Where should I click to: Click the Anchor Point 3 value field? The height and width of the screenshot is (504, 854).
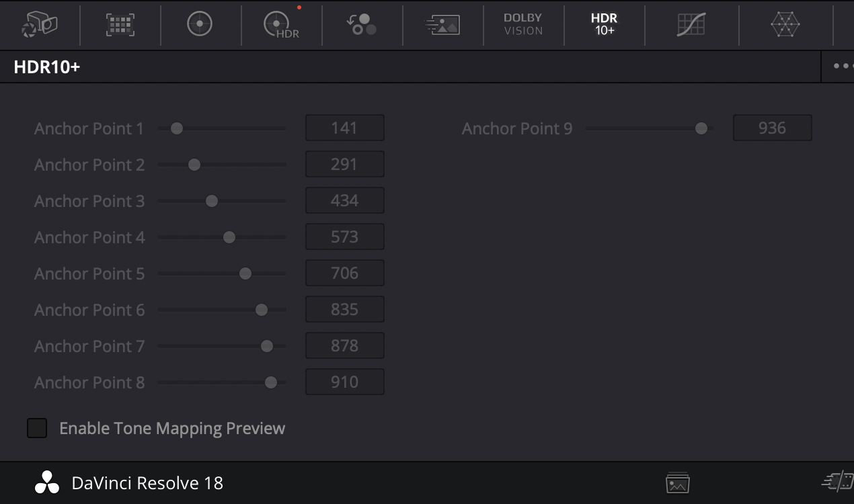(x=345, y=201)
